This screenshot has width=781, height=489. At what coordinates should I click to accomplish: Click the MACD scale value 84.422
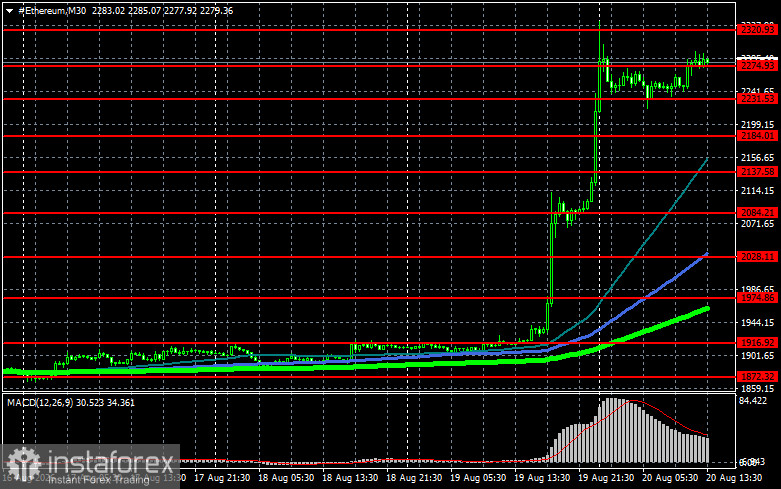tap(753, 400)
